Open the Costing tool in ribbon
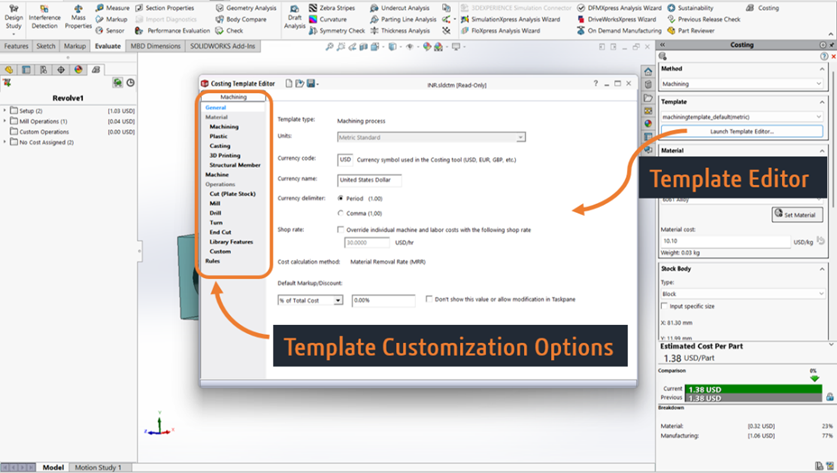This screenshot has height=473, width=837. pos(762,8)
